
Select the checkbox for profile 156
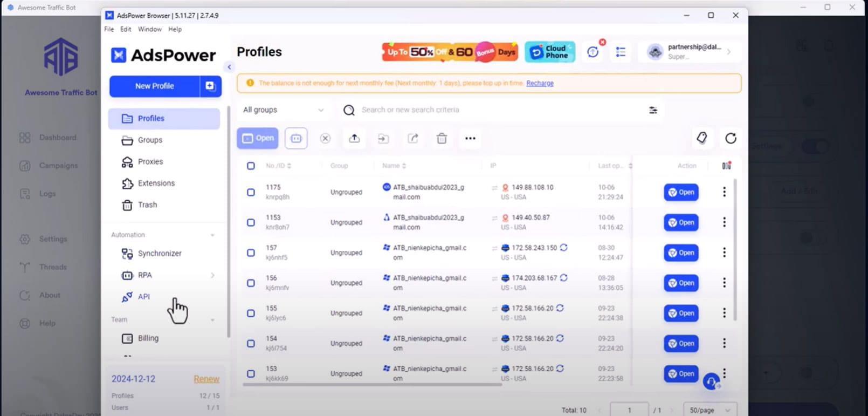click(251, 283)
